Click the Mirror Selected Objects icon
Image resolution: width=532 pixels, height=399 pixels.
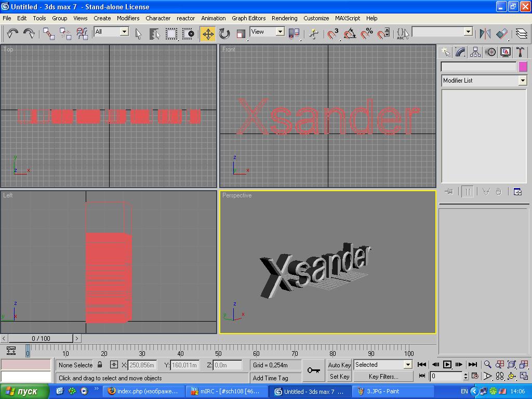485,34
